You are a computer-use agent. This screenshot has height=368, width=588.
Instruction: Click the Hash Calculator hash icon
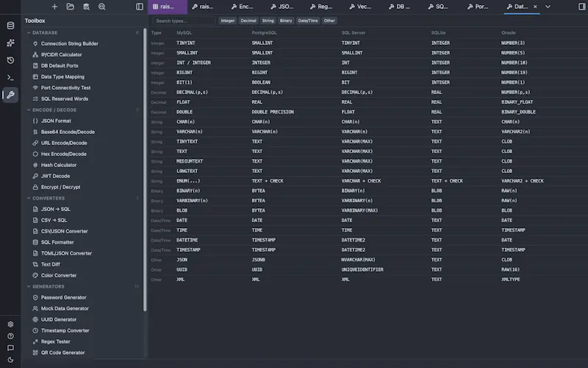coord(35,165)
